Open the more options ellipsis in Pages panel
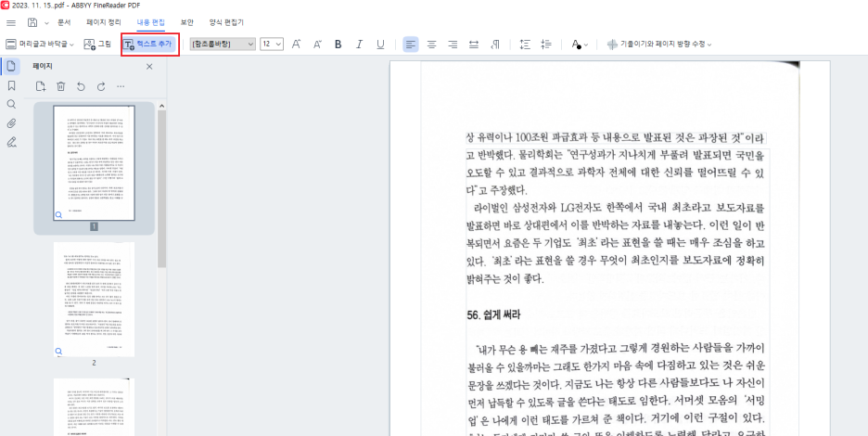 click(x=121, y=86)
